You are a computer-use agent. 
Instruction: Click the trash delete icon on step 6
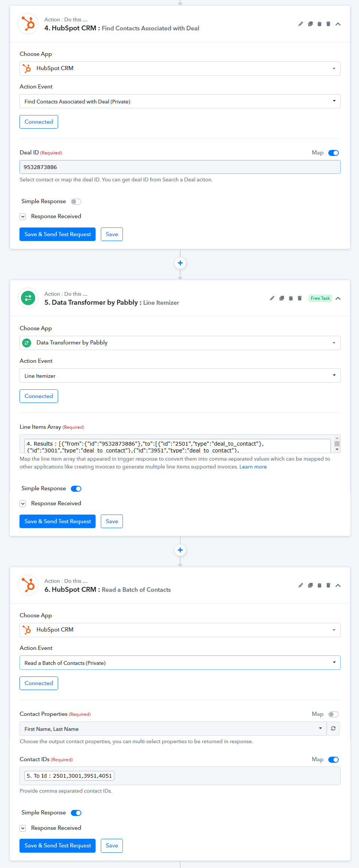click(328, 585)
